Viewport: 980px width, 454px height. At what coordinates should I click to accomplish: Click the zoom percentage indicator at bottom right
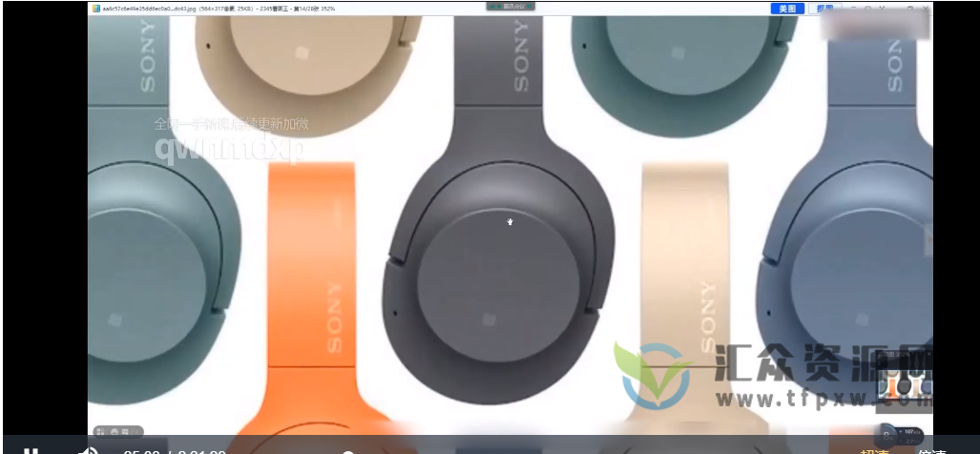point(905,432)
